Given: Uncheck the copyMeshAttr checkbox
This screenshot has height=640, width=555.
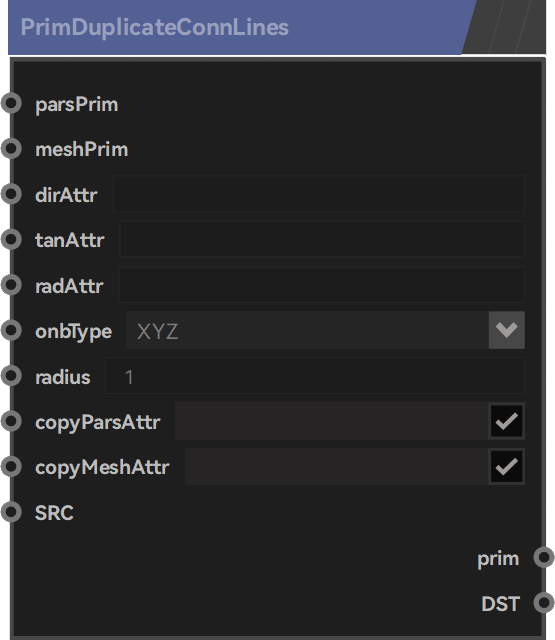Looking at the screenshot, I should point(506,466).
